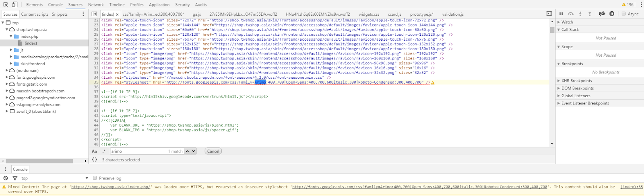Switch to Timeline panel
Viewport: 644px width, 196px height.
click(x=117, y=5)
